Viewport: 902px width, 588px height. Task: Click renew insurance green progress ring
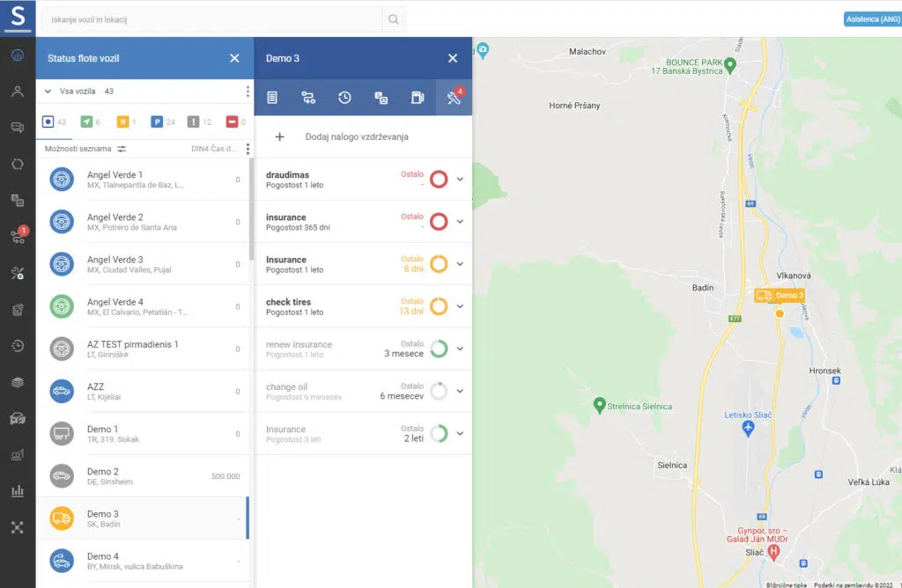[x=439, y=349]
